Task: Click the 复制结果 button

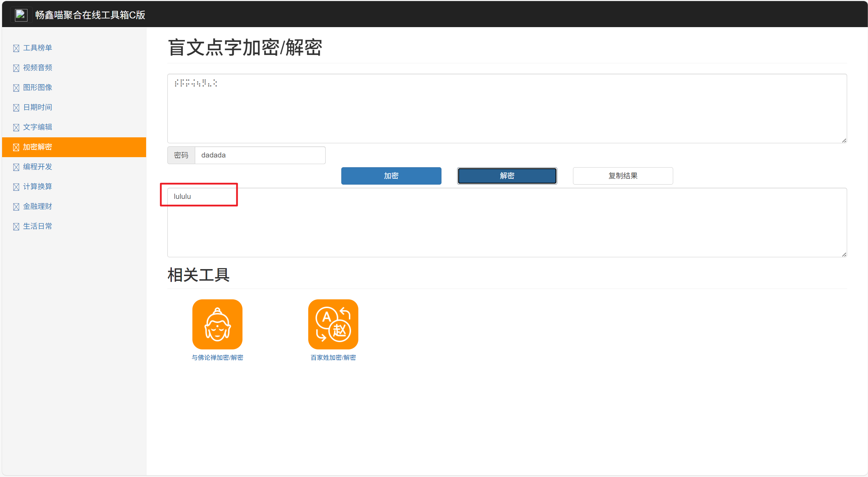Action: 622,176
